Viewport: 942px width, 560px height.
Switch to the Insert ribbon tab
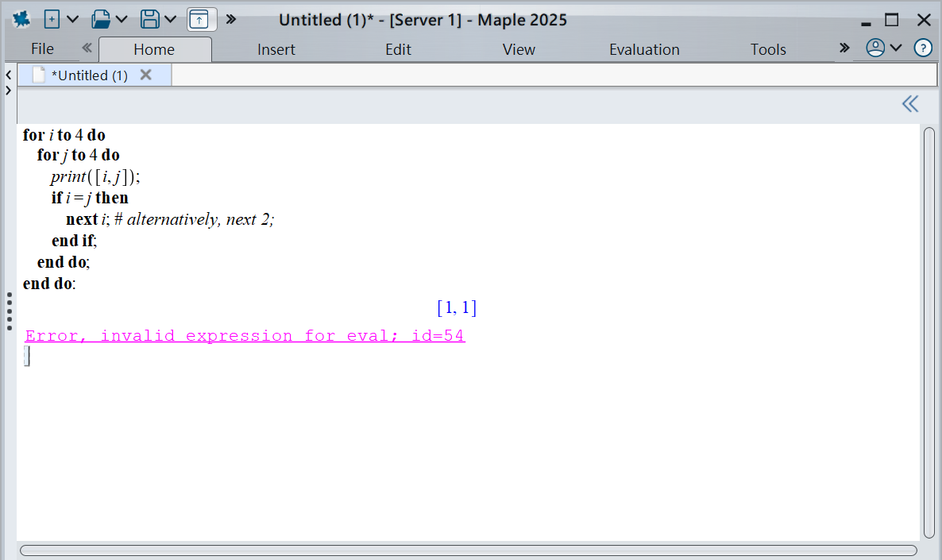(276, 49)
